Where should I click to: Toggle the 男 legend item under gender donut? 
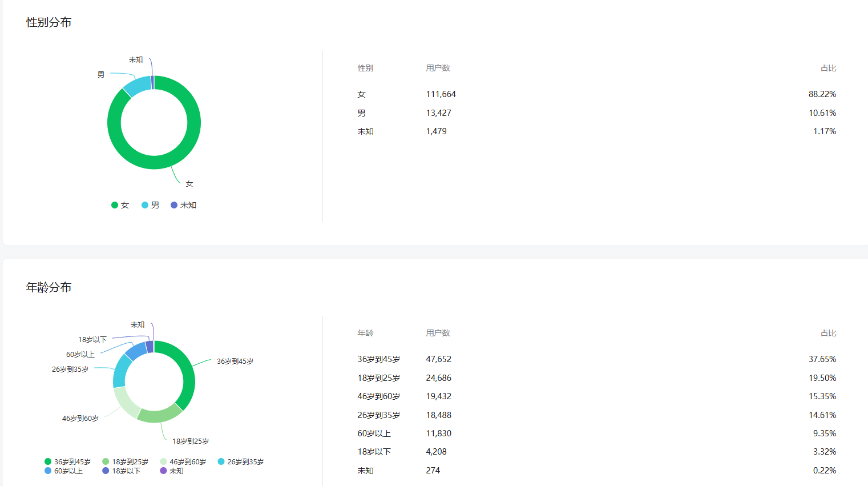click(x=150, y=205)
